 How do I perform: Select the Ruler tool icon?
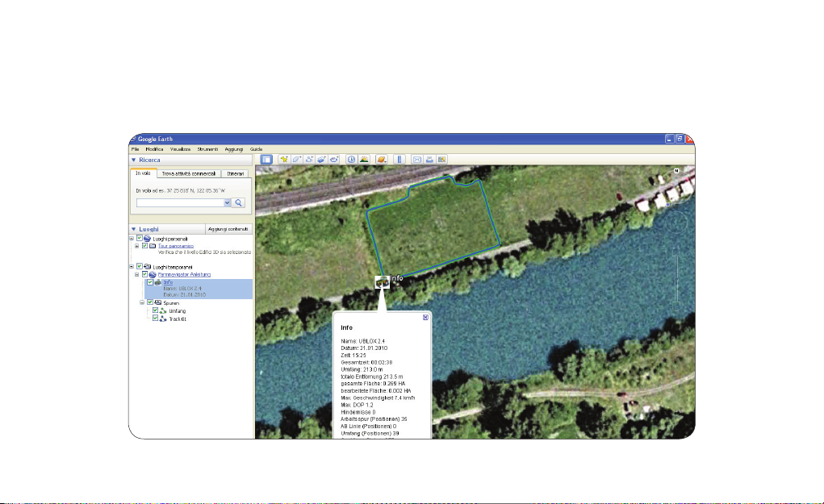point(399,159)
